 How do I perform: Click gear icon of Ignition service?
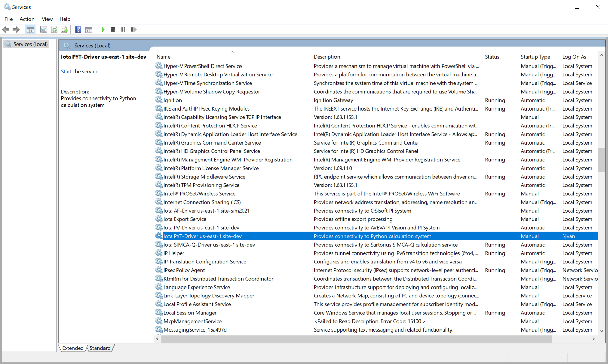point(159,100)
